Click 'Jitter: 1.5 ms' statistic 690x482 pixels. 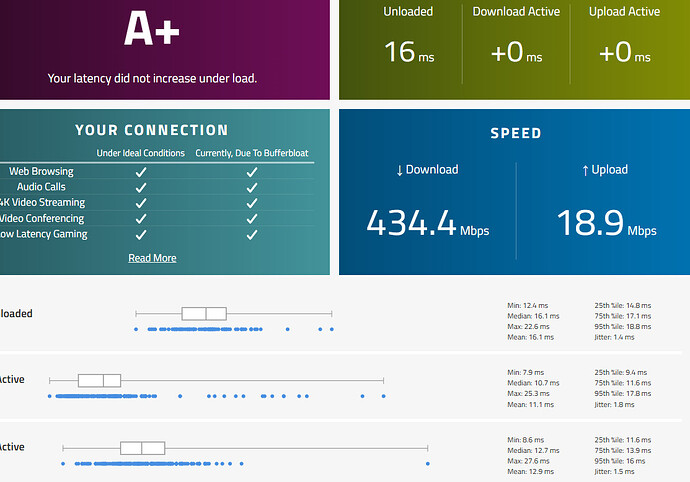click(614, 471)
